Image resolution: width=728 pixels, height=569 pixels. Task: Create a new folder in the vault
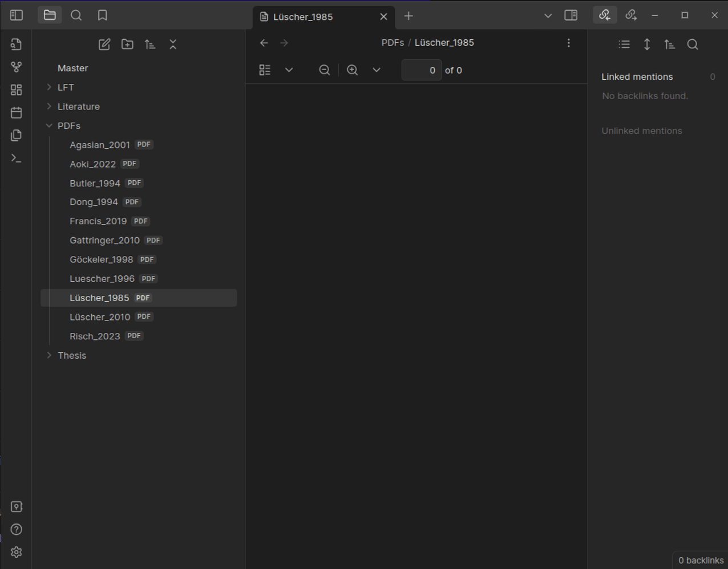(127, 44)
